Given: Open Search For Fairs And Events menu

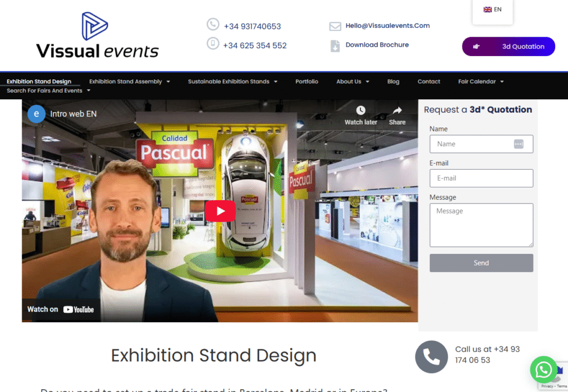Looking at the screenshot, I should point(44,90).
